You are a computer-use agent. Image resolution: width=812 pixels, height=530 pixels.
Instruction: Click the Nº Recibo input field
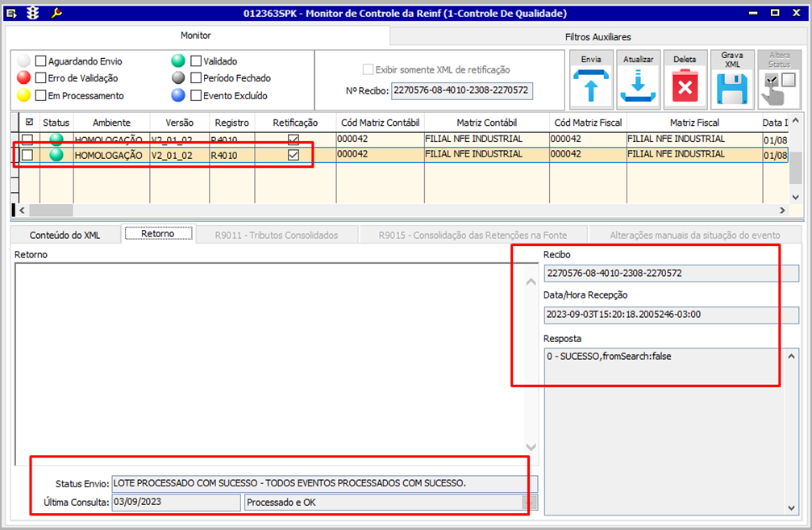click(462, 90)
